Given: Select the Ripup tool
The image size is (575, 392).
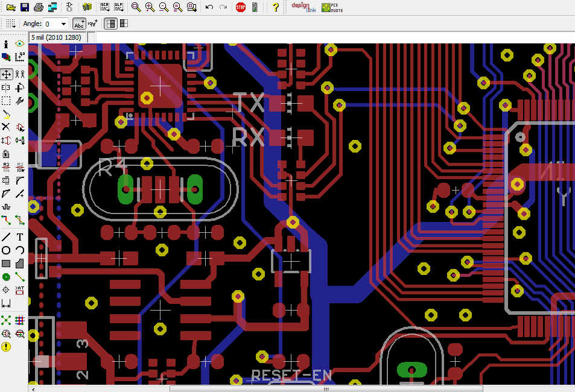Looking at the screenshot, I should pyautogui.click(x=20, y=220).
